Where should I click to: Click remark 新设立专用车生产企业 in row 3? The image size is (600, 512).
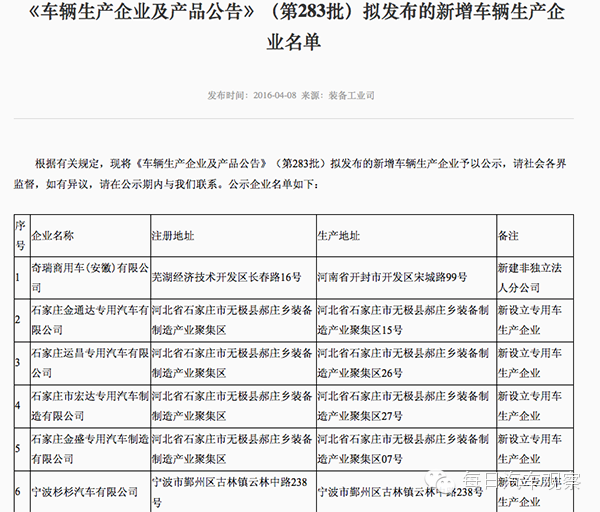click(530, 363)
